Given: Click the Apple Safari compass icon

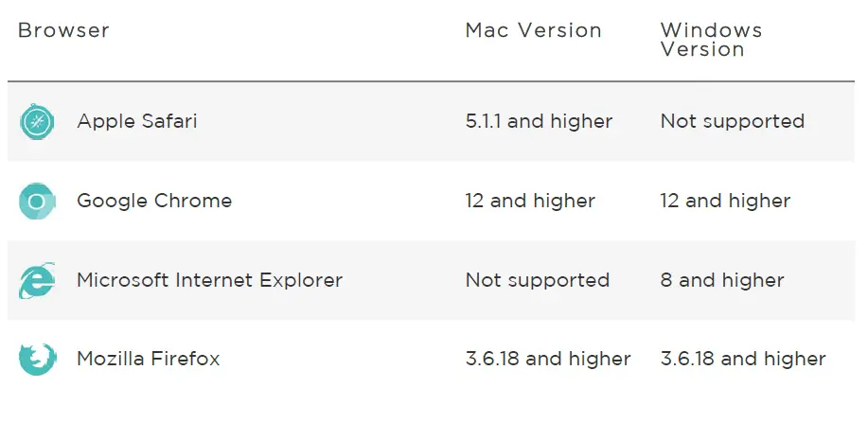Looking at the screenshot, I should point(37,122).
